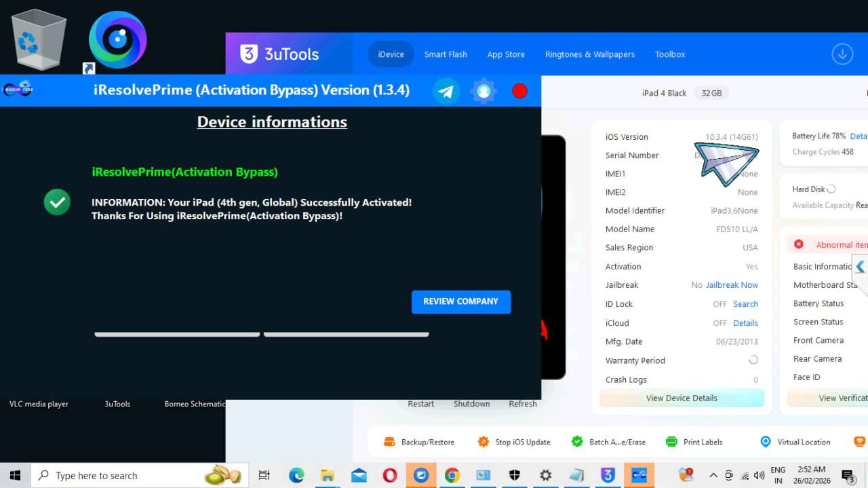
Task: Click the Battery Life Details link
Action: click(x=859, y=136)
